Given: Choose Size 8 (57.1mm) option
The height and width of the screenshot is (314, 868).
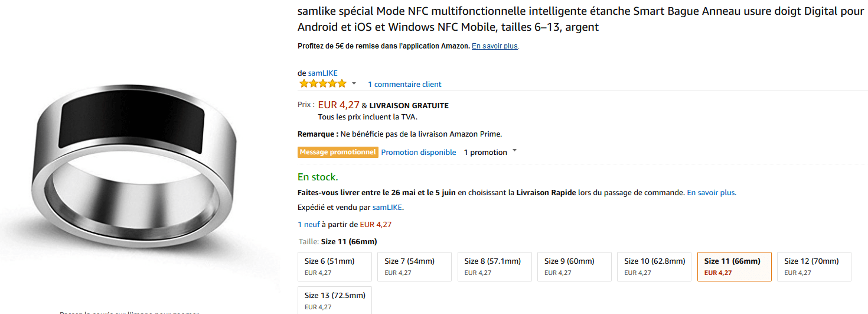Looking at the screenshot, I should click(494, 267).
